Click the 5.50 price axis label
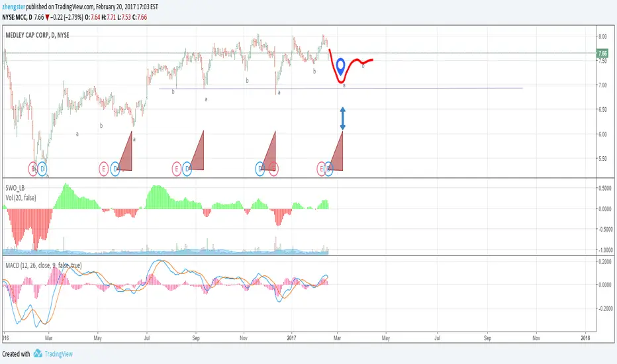 (602, 159)
